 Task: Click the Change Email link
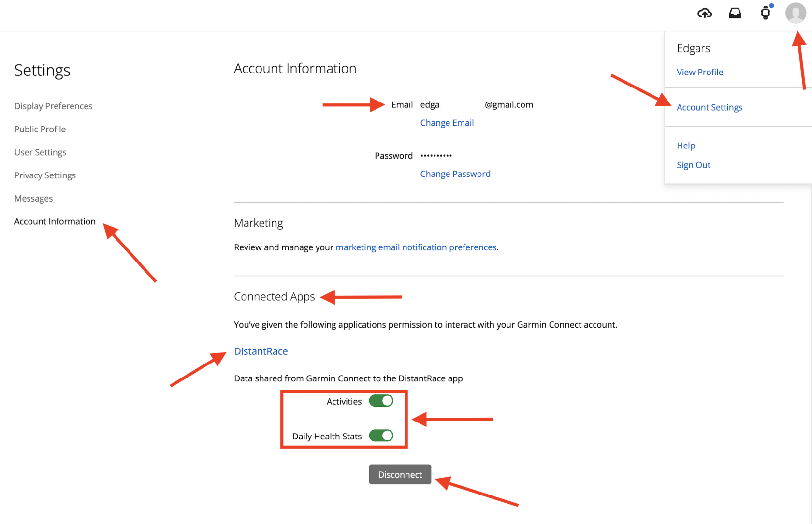coord(447,123)
